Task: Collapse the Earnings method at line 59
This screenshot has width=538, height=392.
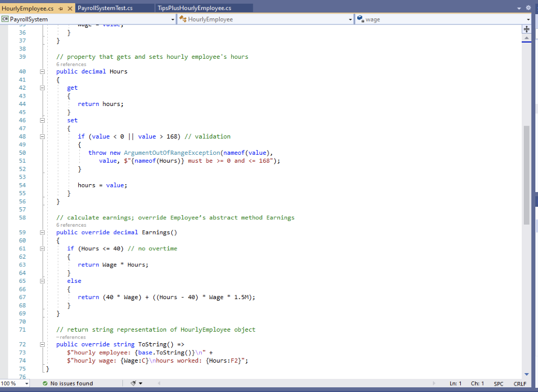Action: tap(42, 232)
